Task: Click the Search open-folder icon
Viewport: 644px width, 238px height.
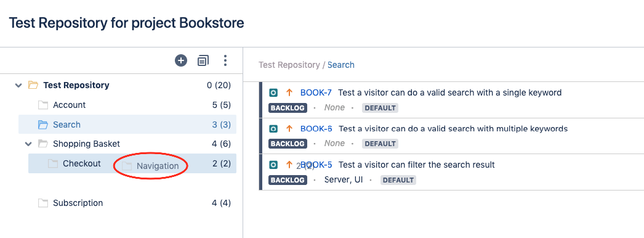Action: [43, 125]
